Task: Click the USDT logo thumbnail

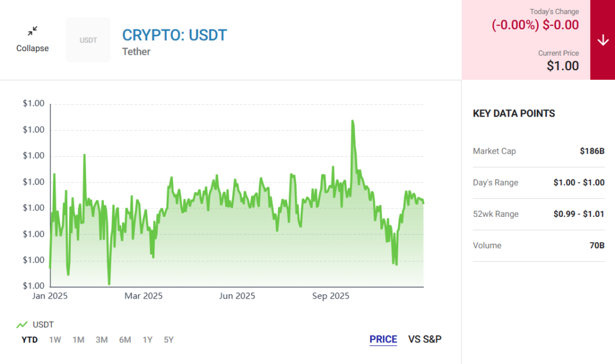Action: pos(88,40)
